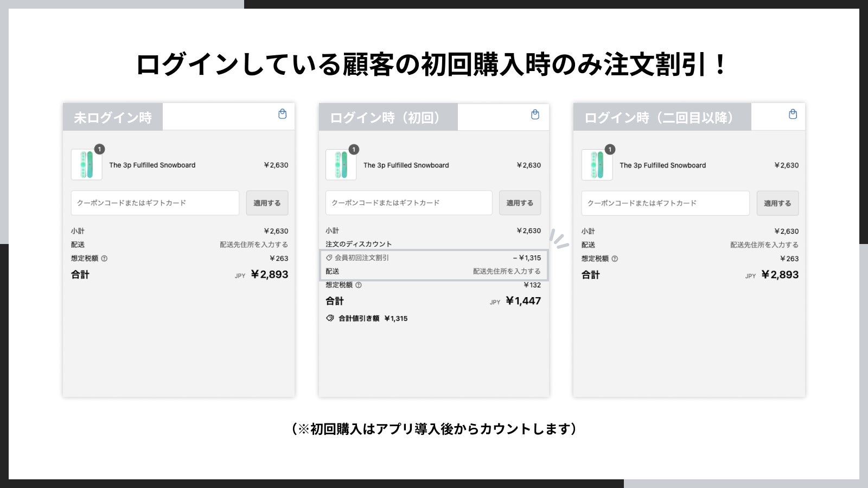Viewport: 868px width, 488px height.
Task: Apply coupon with 適用する in ログイン時（二回目以降） panel
Action: [777, 203]
